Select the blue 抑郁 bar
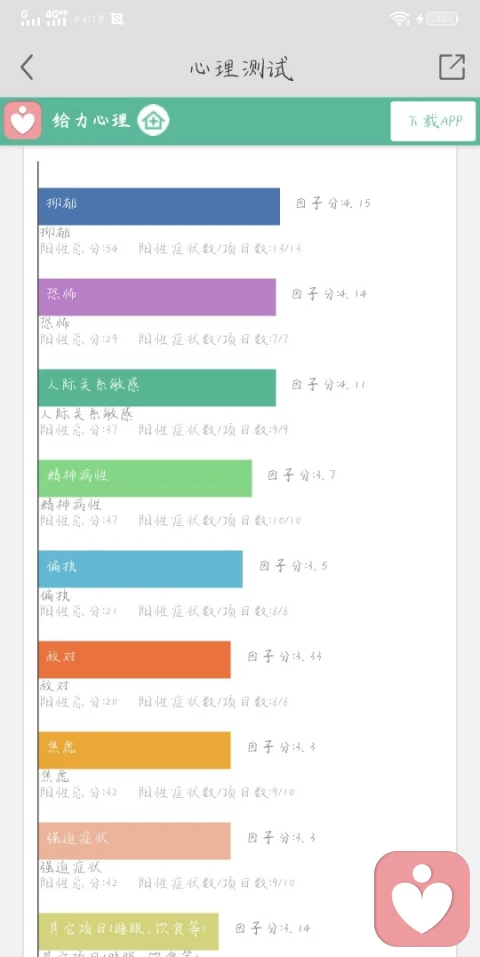Image resolution: width=480 pixels, height=957 pixels. [x=159, y=206]
